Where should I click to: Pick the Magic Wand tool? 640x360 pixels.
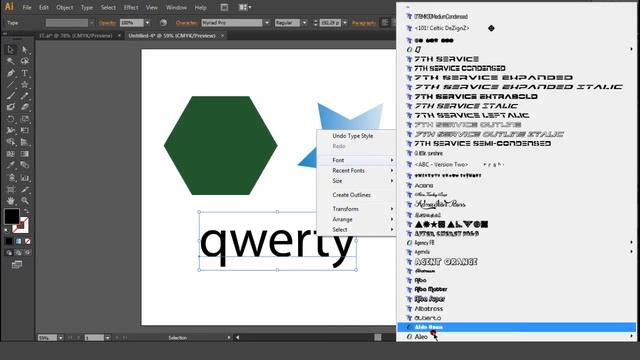pos(11,61)
